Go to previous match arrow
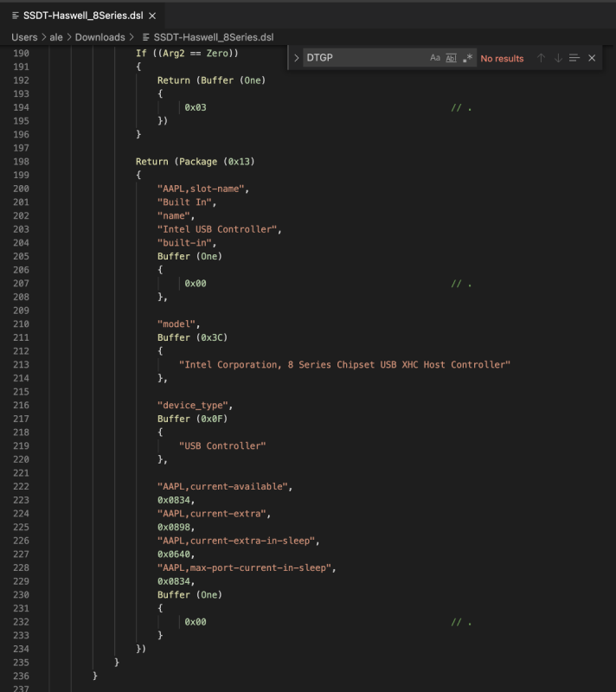Image resolution: width=616 pixels, height=692 pixels. [x=541, y=58]
